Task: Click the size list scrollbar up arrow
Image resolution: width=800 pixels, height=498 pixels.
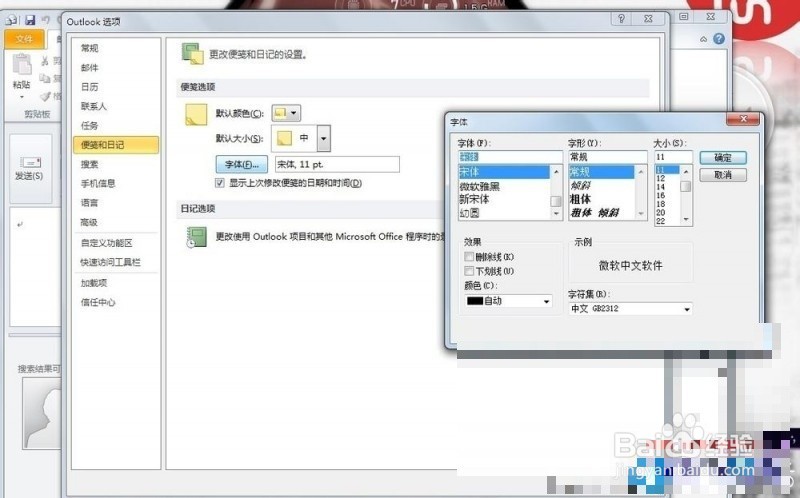Action: (686, 171)
